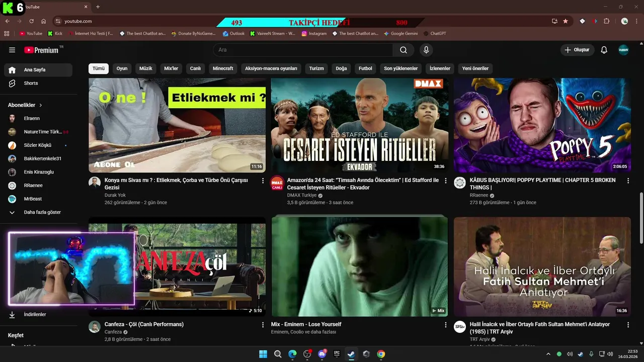The height and width of the screenshot is (362, 644).
Task: Click the Oluştur create button
Action: click(578, 50)
